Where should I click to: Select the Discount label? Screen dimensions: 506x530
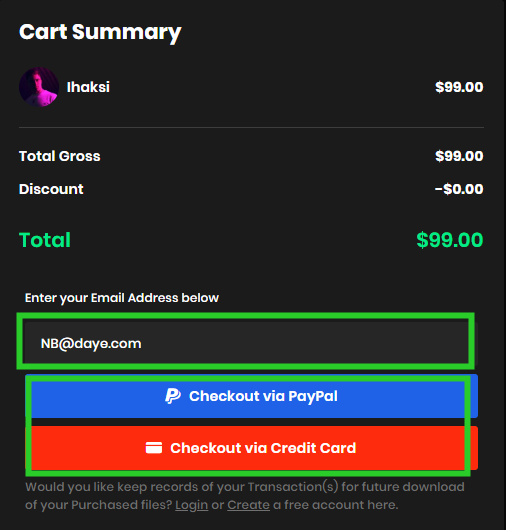click(x=51, y=189)
